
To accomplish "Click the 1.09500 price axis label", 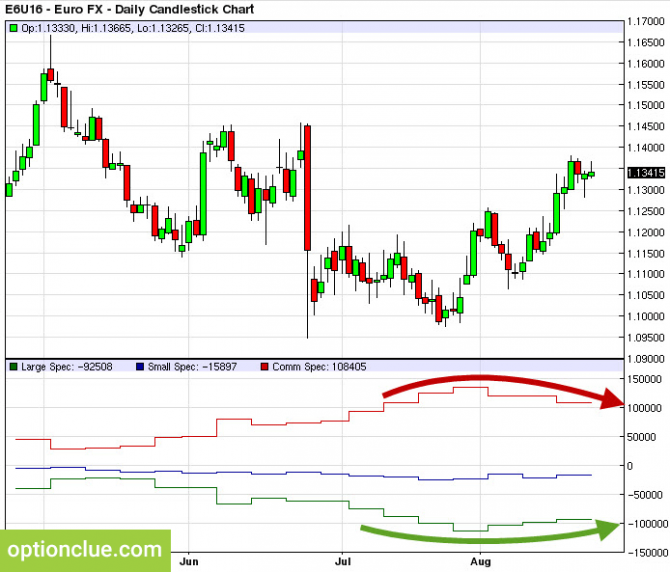I will pos(646,337).
